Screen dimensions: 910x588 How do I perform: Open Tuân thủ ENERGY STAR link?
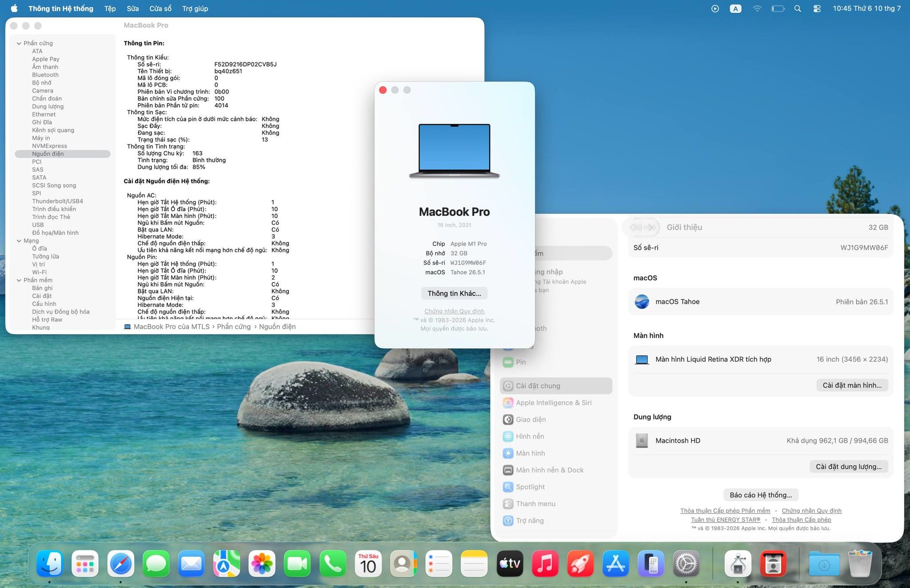(726, 520)
